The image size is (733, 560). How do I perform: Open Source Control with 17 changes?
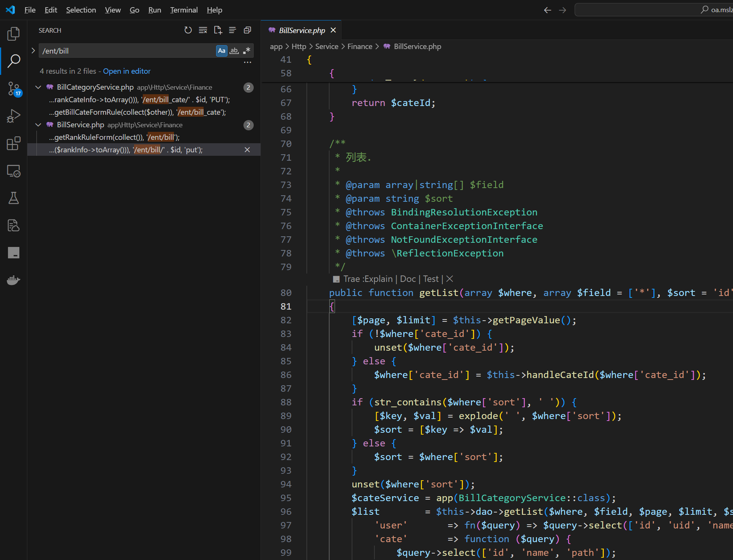[14, 89]
